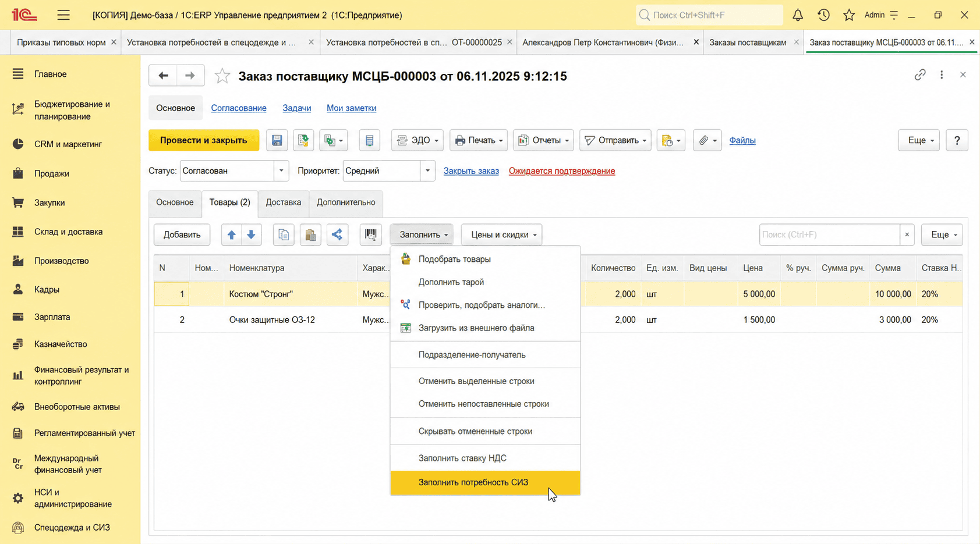Switch to the Доставка tab

[284, 202]
